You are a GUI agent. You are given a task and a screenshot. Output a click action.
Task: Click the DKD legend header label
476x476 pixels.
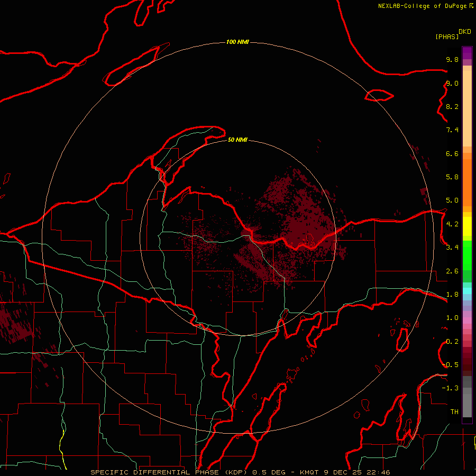click(x=465, y=32)
